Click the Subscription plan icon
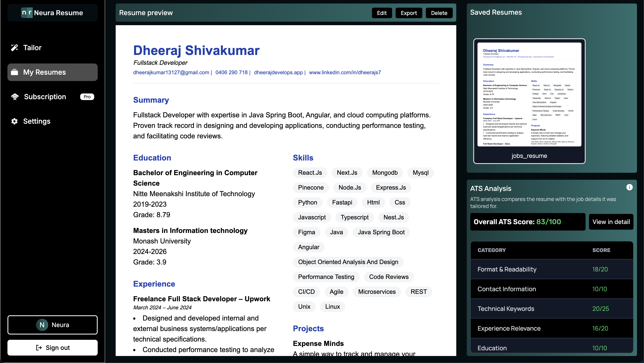644x363 pixels. click(15, 97)
